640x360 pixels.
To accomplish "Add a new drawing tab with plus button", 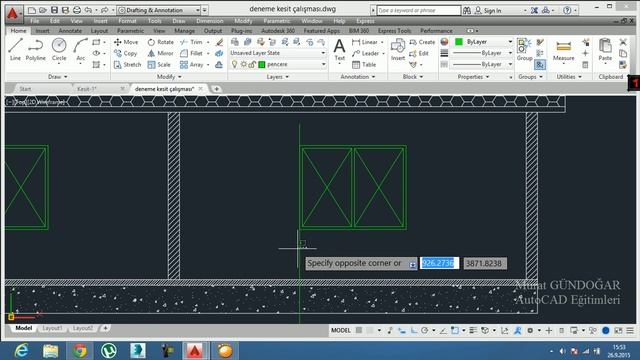I will (216, 89).
